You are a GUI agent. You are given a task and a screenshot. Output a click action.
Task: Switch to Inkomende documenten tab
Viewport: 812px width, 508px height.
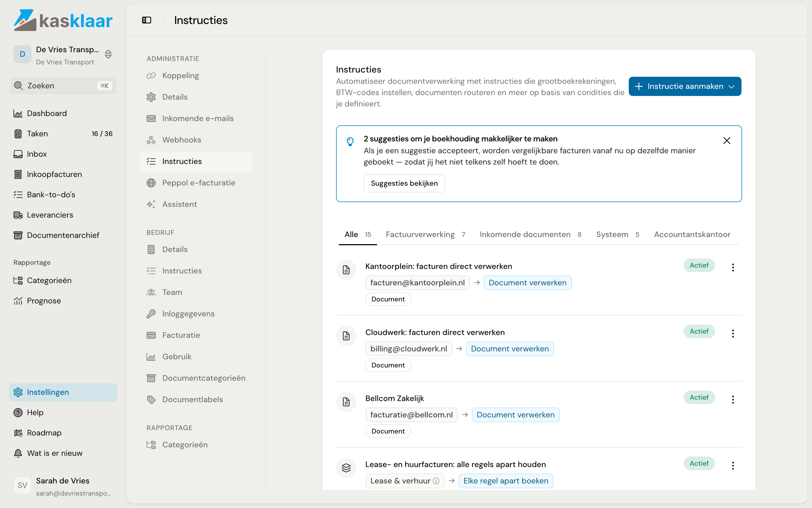click(530, 235)
